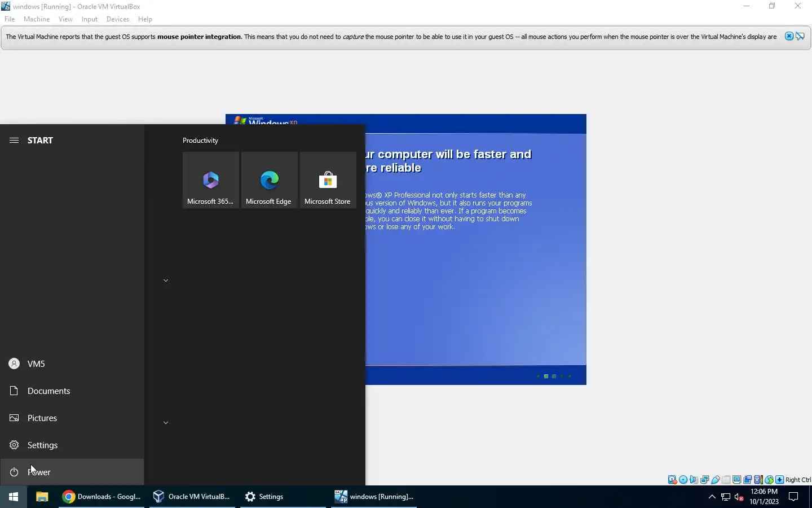Open the USB devices status icon
Screen dimensions: 812x508
click(x=715, y=480)
